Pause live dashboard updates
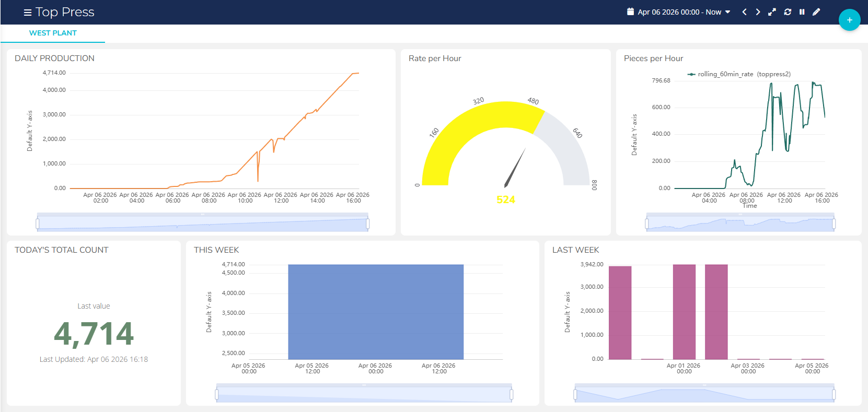This screenshot has height=412, width=868. tap(802, 12)
